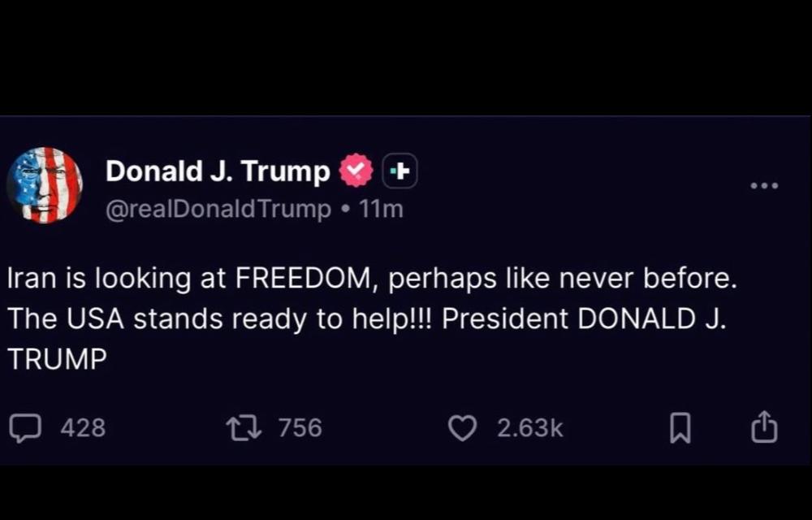This screenshot has height=520, width=812.
Task: Click the final "TRUMP" line of the post
Action: (57, 359)
